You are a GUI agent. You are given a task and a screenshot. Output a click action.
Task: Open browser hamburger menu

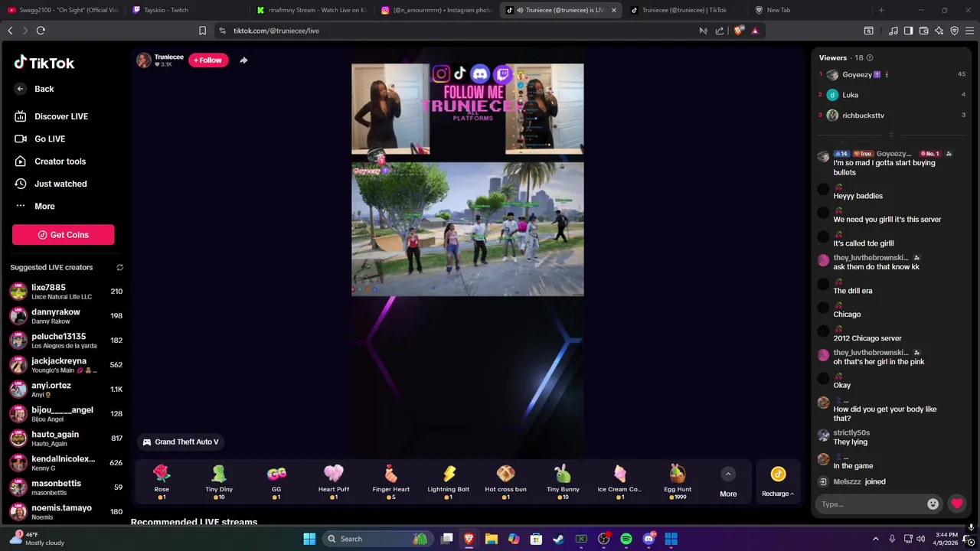(x=970, y=31)
